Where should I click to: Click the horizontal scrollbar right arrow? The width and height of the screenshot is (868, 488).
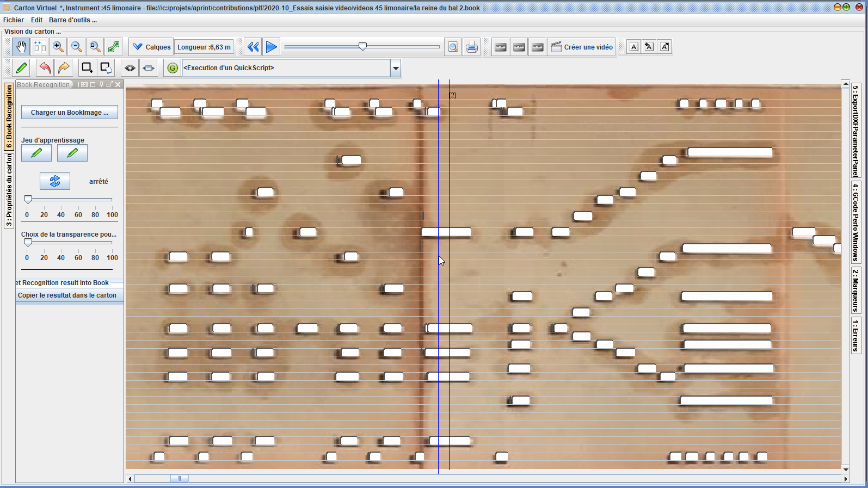(846, 479)
